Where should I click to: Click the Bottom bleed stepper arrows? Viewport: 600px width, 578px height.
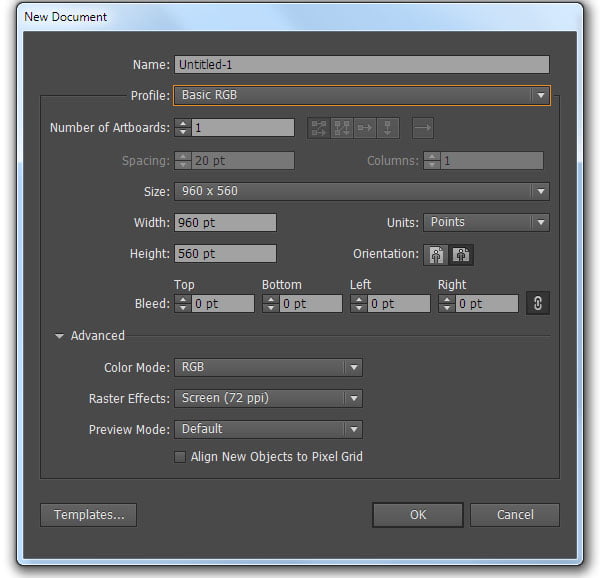[271, 304]
